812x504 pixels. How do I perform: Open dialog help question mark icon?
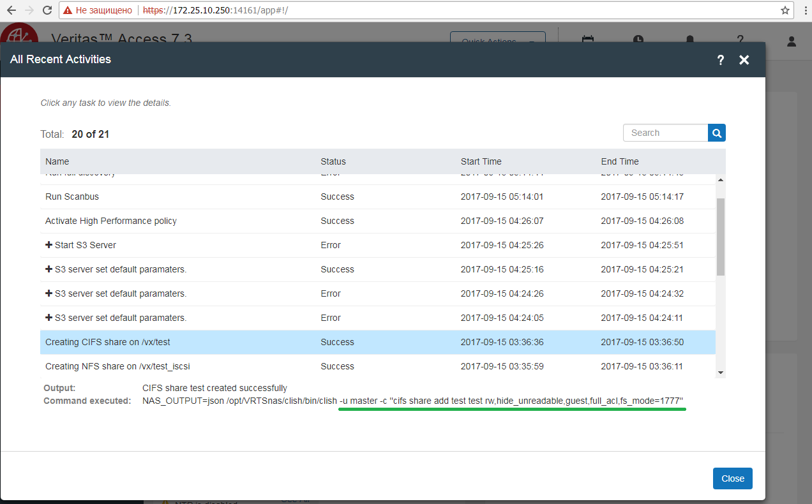[721, 60]
